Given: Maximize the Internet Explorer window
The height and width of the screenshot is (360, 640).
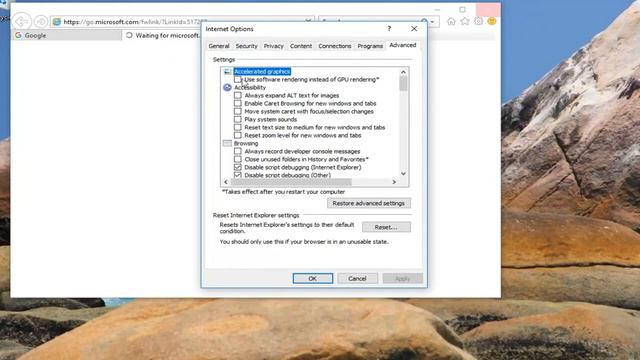Looking at the screenshot, I should coord(462,9).
